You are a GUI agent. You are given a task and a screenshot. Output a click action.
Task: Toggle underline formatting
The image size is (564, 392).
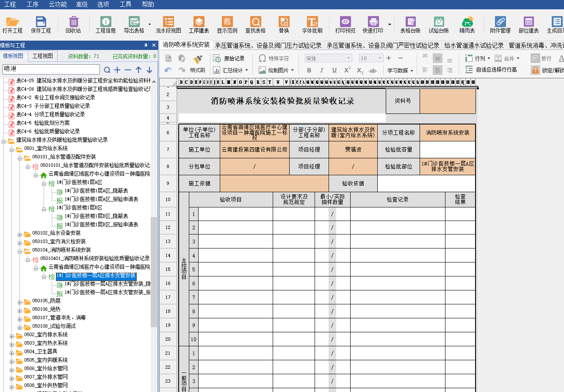click(x=335, y=70)
